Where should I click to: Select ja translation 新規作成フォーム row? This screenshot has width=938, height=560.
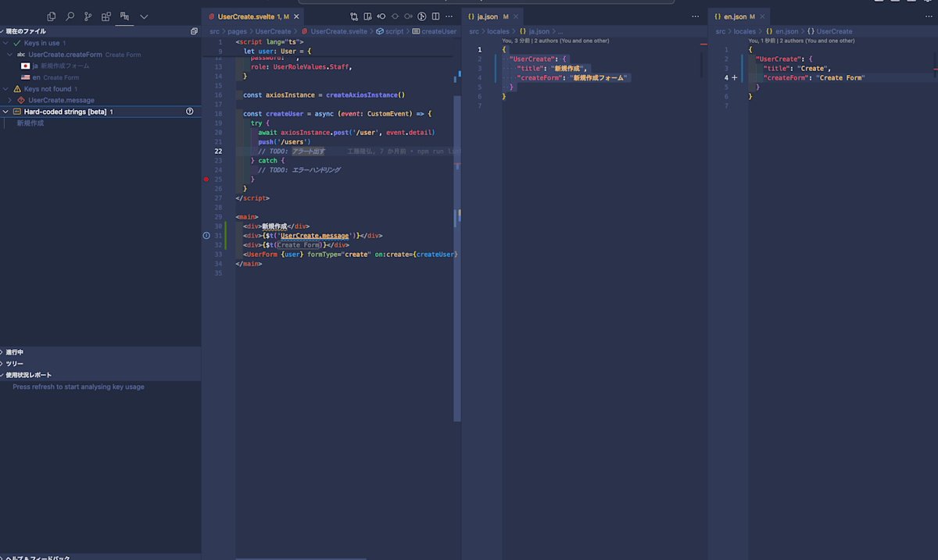click(x=100, y=66)
